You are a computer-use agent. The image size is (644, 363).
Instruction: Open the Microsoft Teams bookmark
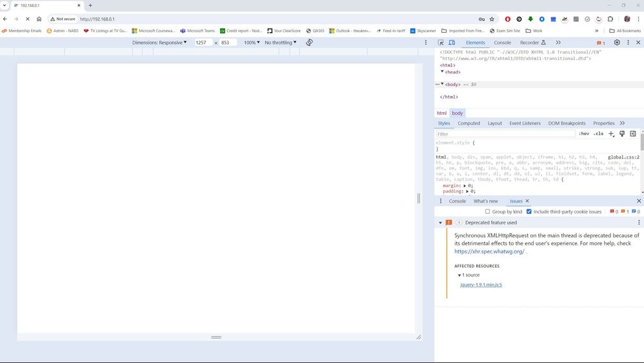pos(197,31)
